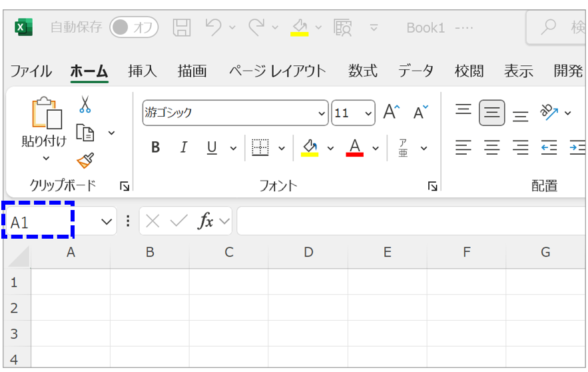Click the Save floppy disk icon
The height and width of the screenshot is (372, 588).
182,27
